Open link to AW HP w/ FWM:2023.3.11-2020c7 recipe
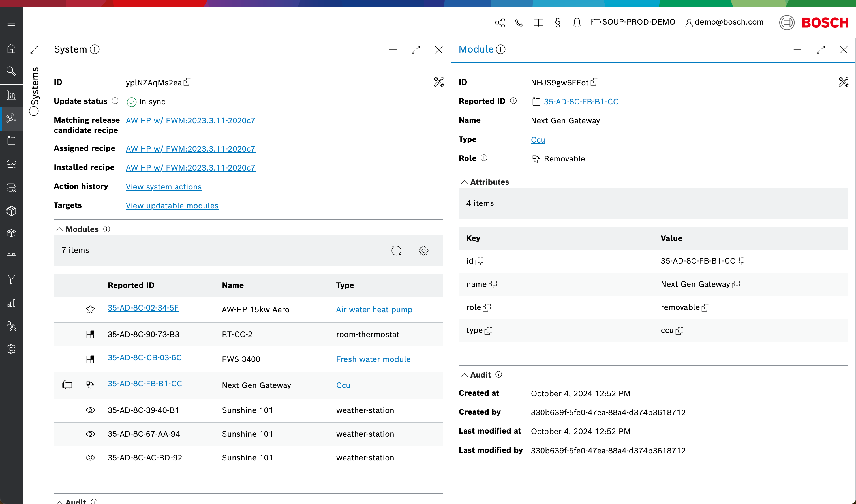This screenshot has width=856, height=504. point(190,120)
